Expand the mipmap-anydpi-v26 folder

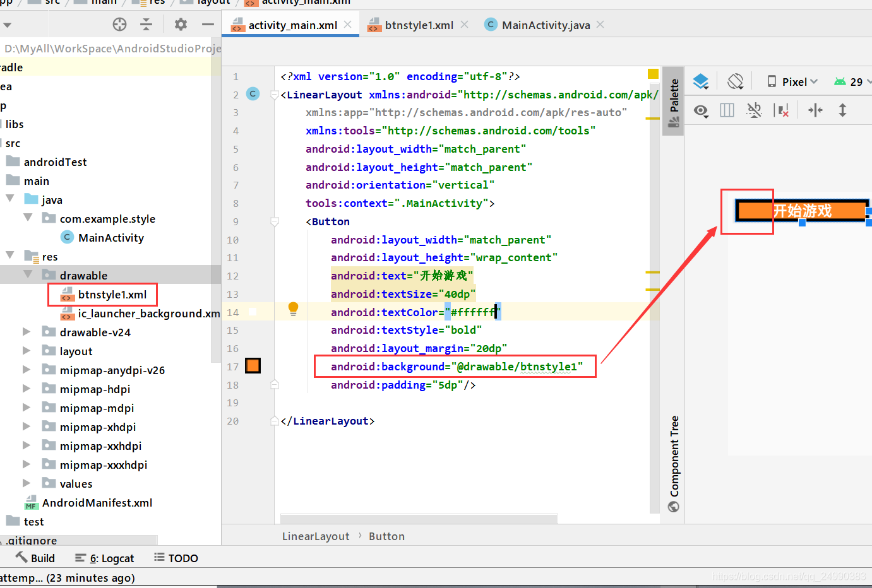(x=27, y=370)
